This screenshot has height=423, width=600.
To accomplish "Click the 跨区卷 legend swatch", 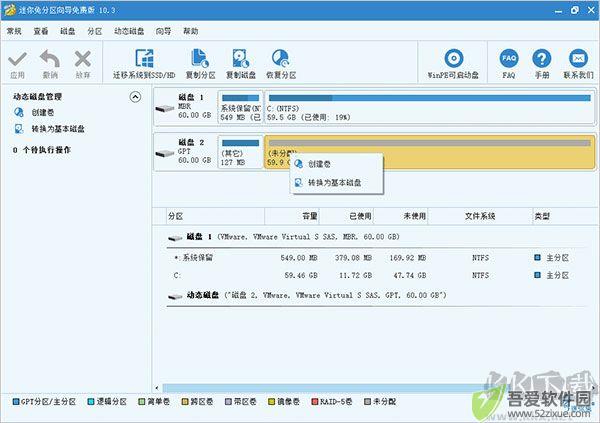I will pos(185,402).
